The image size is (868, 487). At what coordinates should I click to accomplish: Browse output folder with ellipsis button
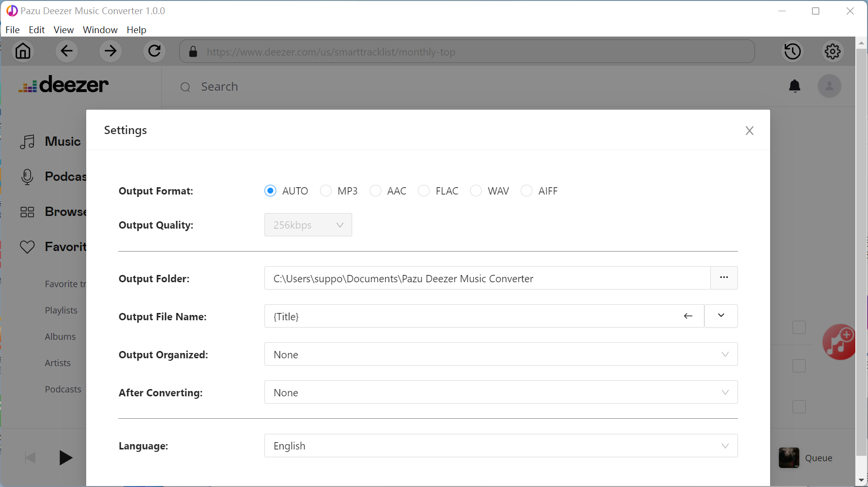tap(724, 278)
